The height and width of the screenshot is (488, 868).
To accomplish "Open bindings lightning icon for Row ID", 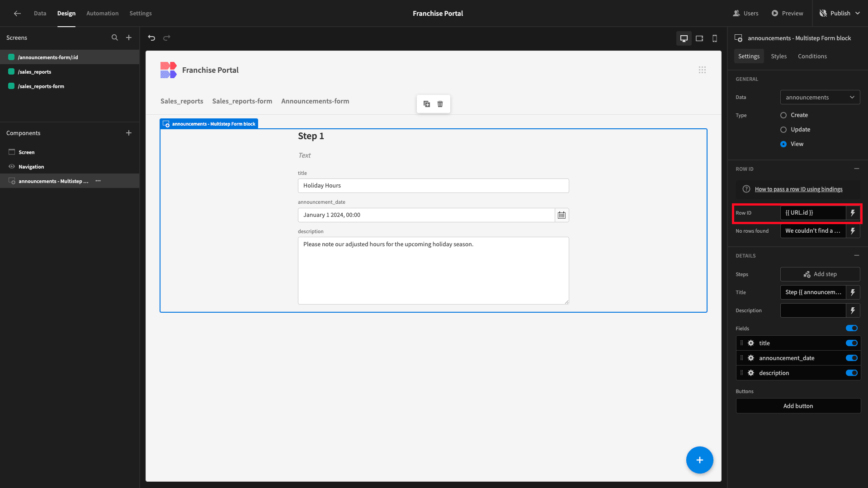I will (853, 213).
